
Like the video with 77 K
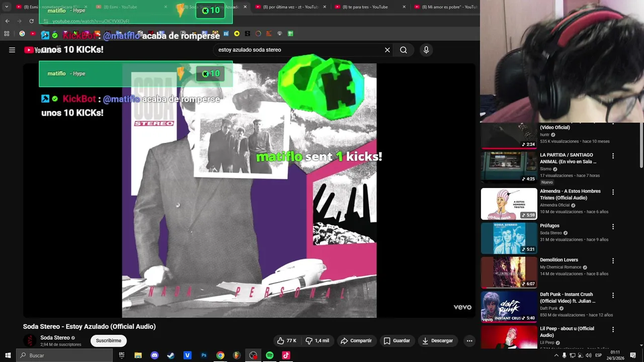pyautogui.click(x=287, y=341)
